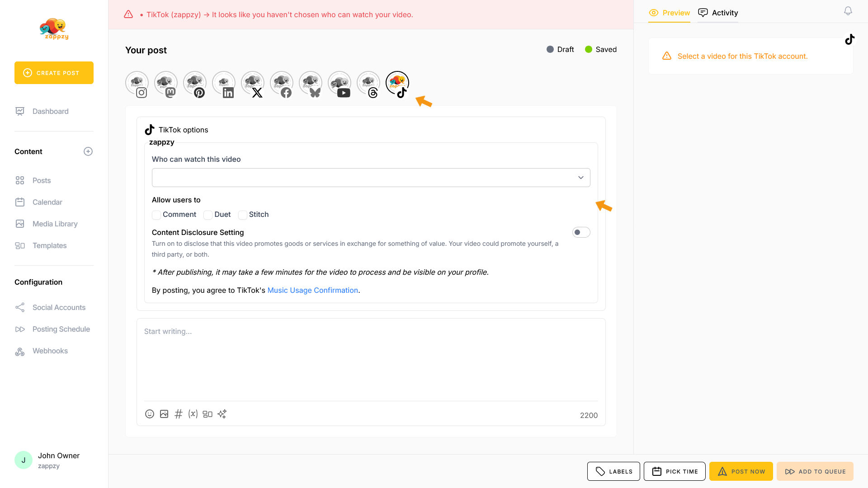868x488 pixels.
Task: Select the YouTube account avatar
Action: [340, 84]
